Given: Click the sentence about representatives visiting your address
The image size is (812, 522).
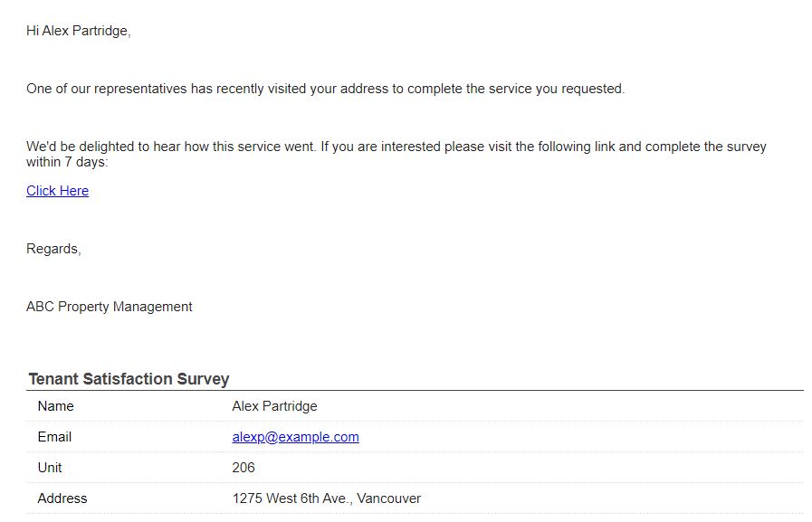Looking at the screenshot, I should (325, 89).
